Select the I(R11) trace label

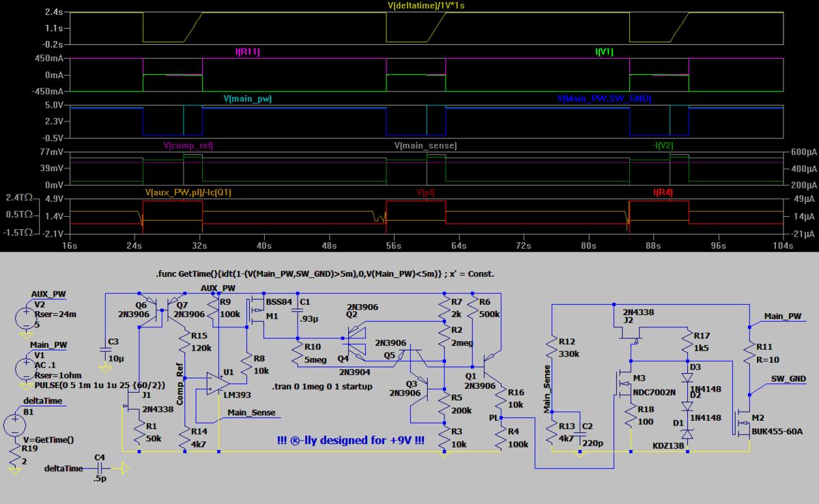tap(246, 51)
